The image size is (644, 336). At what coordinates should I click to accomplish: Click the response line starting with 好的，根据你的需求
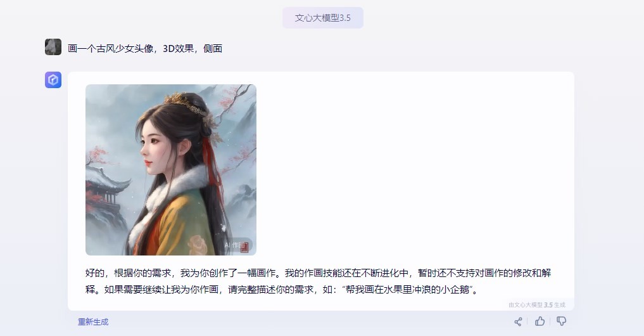point(319,273)
